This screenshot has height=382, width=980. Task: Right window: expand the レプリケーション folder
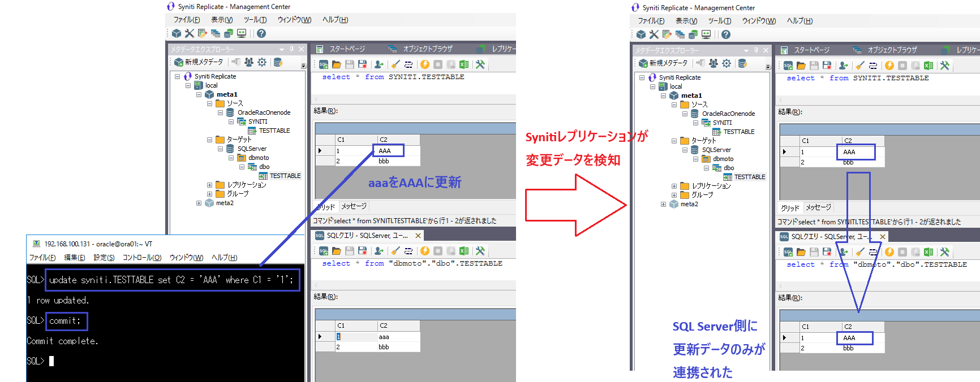[674, 186]
